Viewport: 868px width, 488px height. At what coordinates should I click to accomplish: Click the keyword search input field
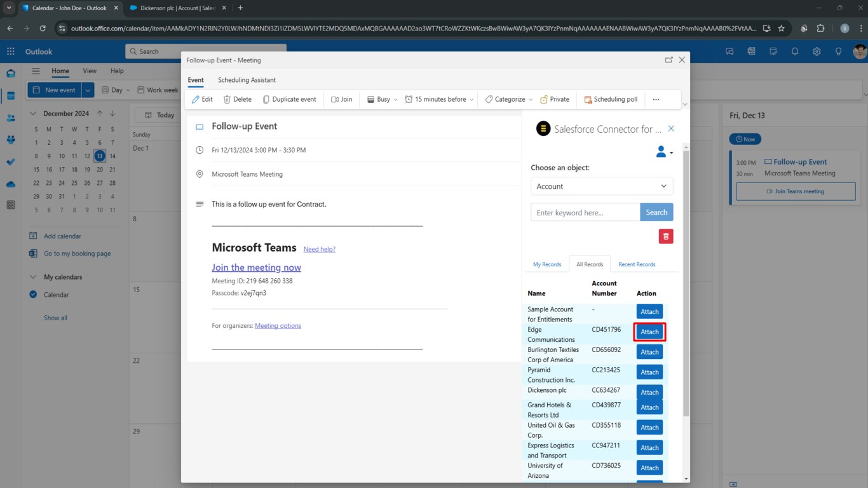(x=585, y=212)
